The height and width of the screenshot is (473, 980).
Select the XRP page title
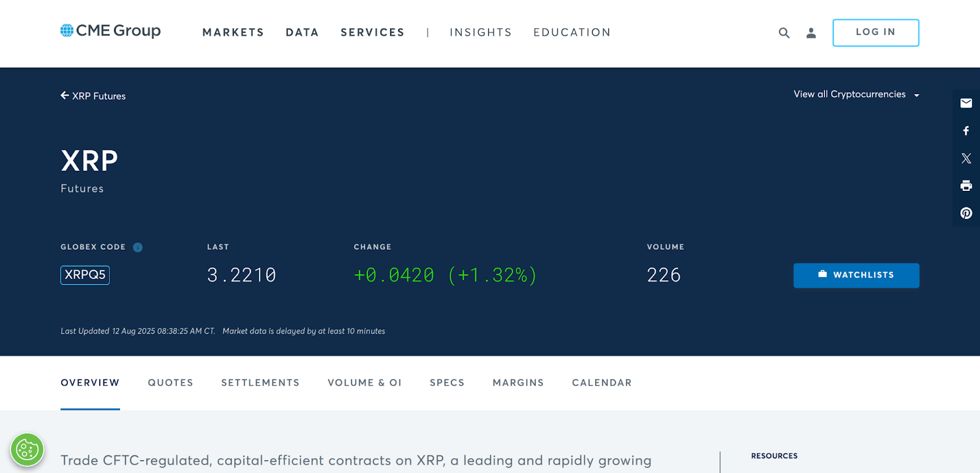coord(89,161)
